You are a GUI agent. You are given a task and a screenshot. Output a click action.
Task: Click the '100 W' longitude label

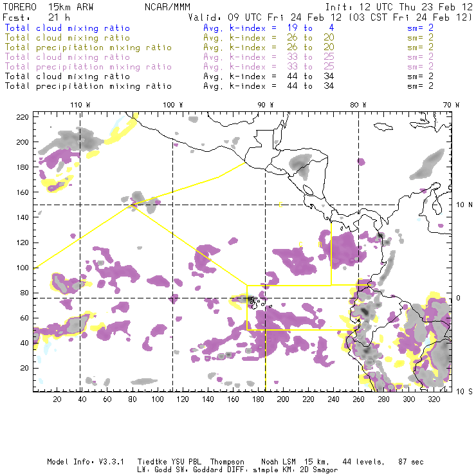coord(173,105)
